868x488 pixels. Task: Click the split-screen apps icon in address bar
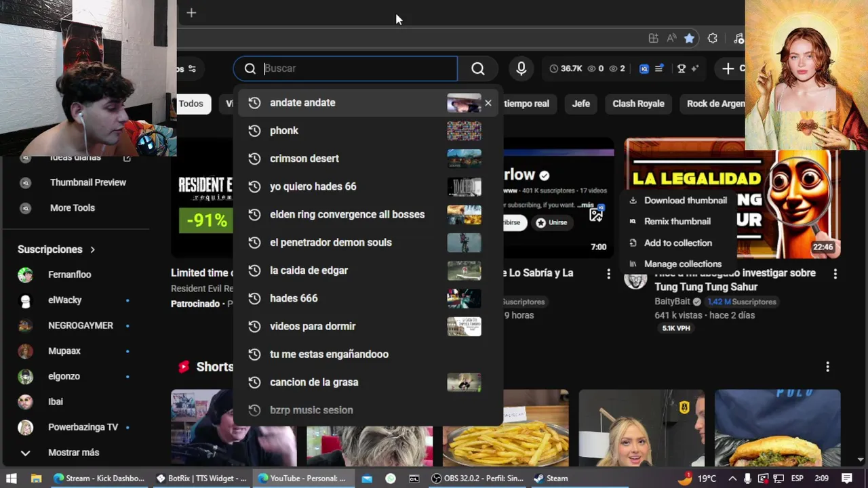pos(653,39)
